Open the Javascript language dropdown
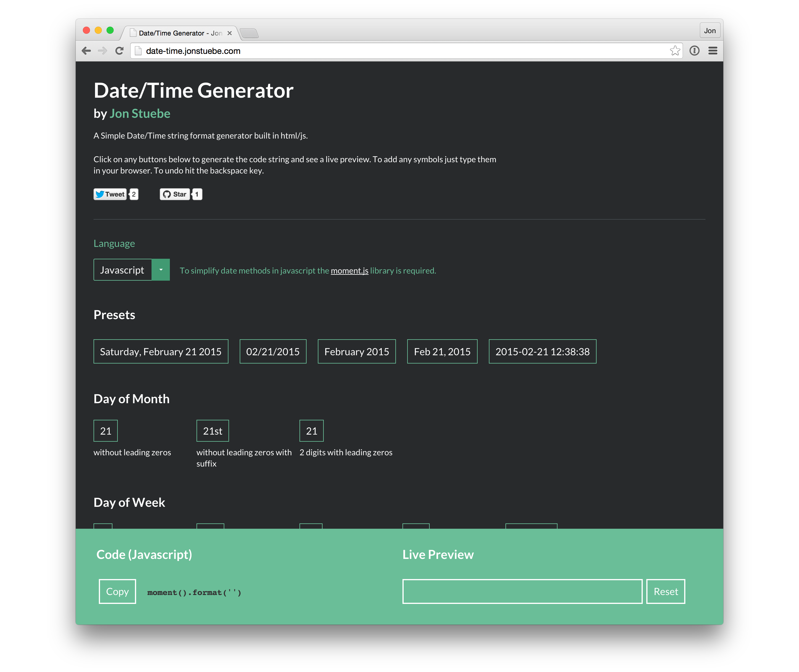799x672 pixels. (161, 270)
